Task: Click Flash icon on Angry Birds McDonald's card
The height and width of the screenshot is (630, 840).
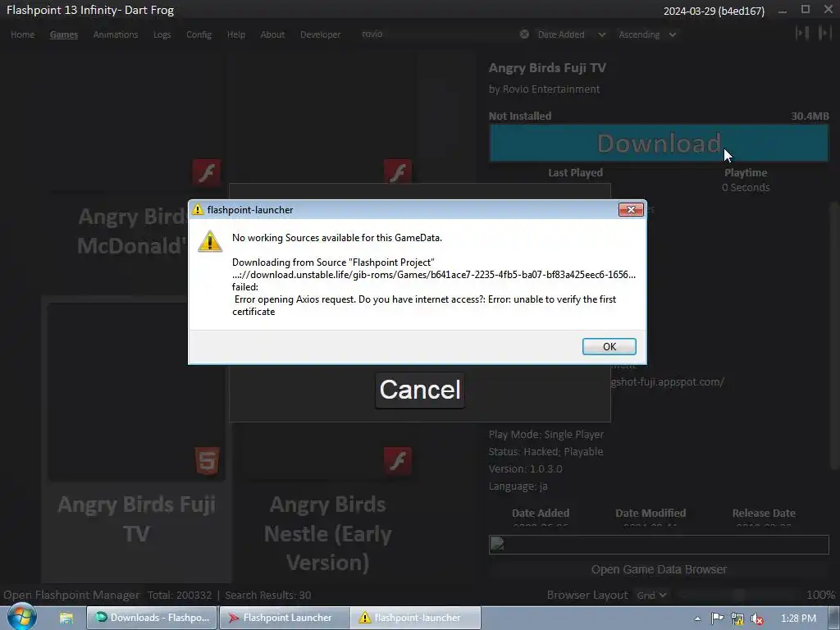Action: 206,172
